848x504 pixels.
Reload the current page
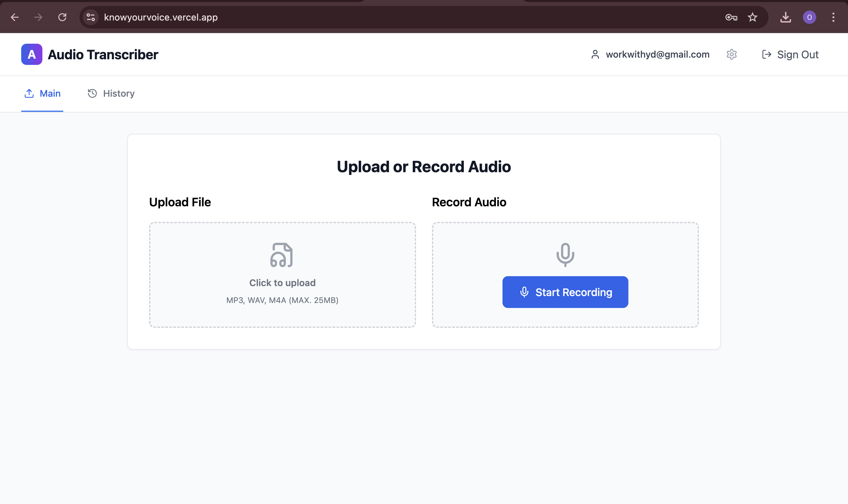(x=62, y=17)
